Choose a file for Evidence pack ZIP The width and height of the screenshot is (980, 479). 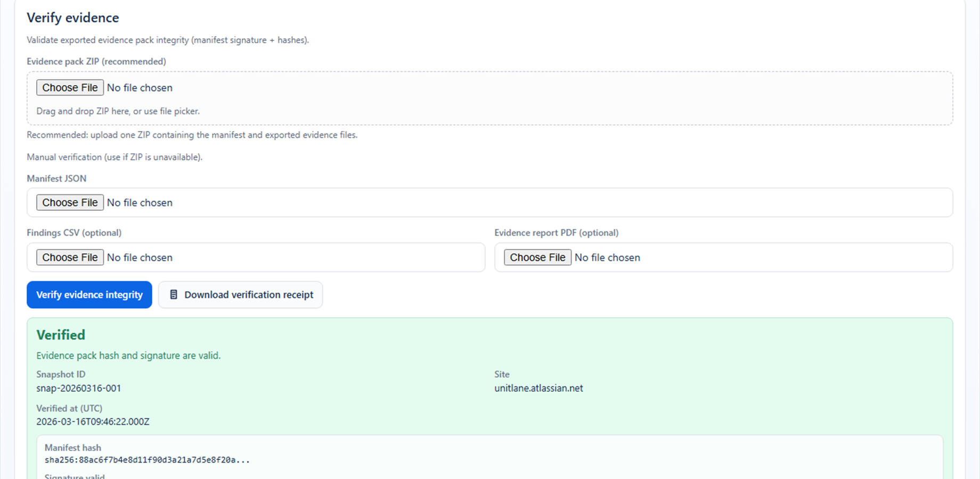pyautogui.click(x=69, y=87)
